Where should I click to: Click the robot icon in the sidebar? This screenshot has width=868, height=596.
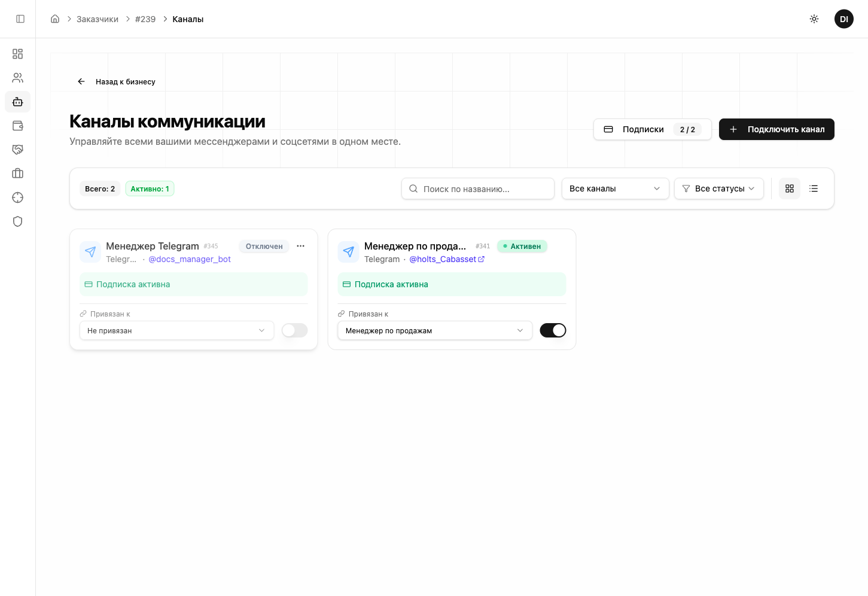[17, 102]
